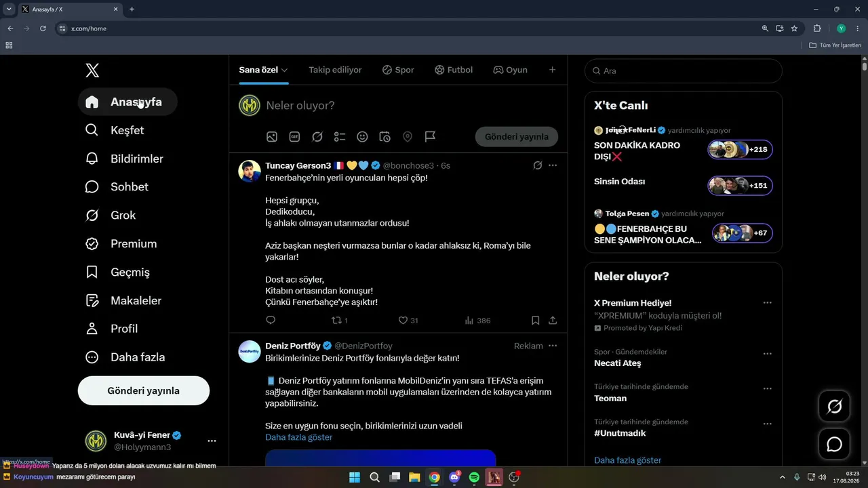Screen dimensions: 868x488
Task: Click the flag icon in the composer toolbar
Action: point(430,137)
